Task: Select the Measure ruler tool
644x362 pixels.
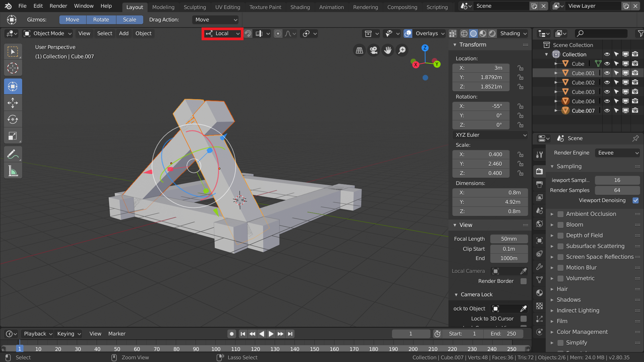Action: coord(13,171)
